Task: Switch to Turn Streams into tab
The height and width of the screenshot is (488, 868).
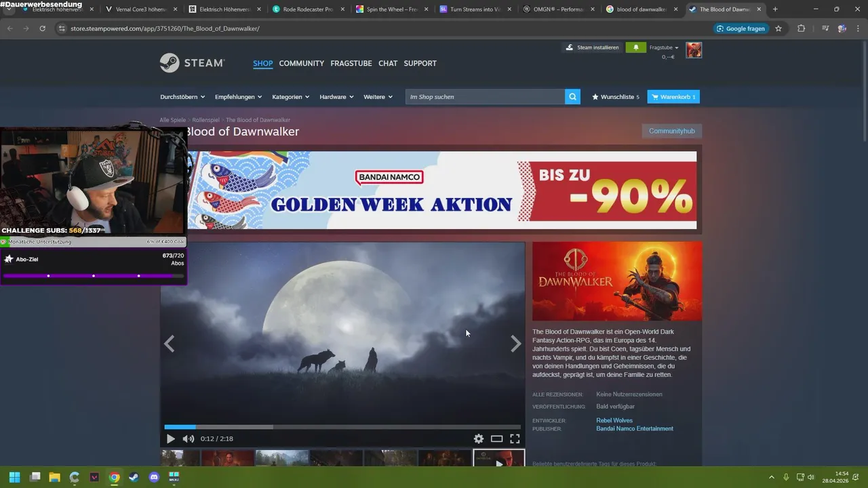Action: click(475, 9)
